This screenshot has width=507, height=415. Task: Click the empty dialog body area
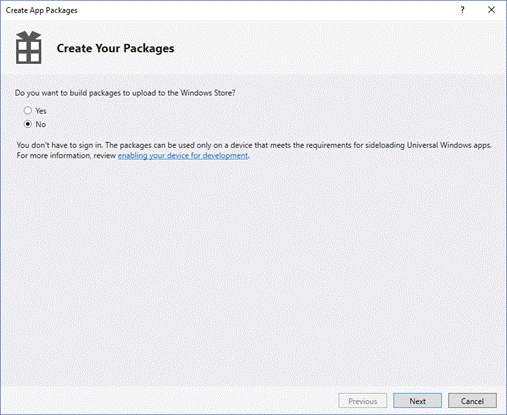(253, 267)
